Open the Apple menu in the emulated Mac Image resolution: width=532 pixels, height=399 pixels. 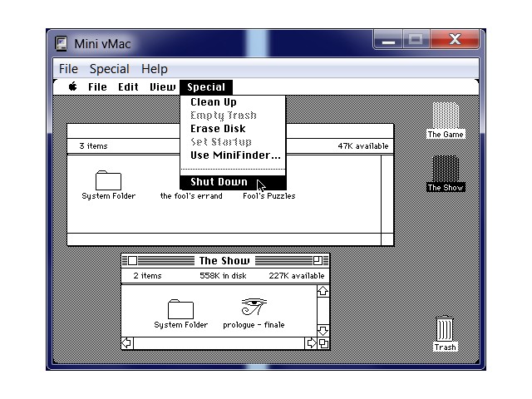(x=72, y=86)
